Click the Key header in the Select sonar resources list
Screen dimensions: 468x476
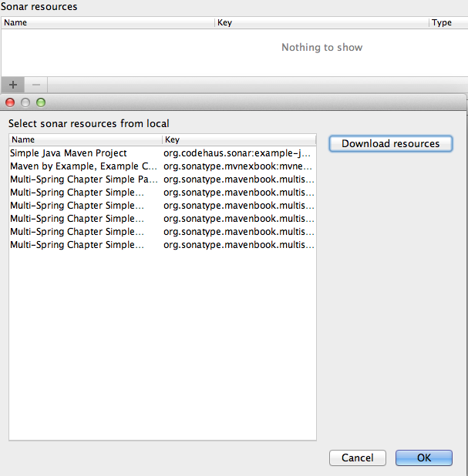pyautogui.click(x=240, y=139)
